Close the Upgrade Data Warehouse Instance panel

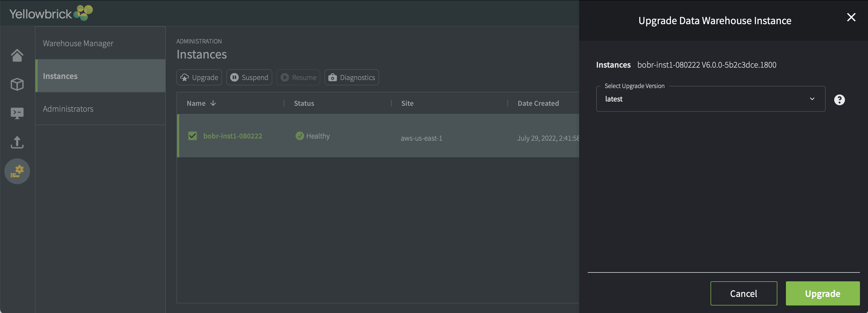[851, 17]
